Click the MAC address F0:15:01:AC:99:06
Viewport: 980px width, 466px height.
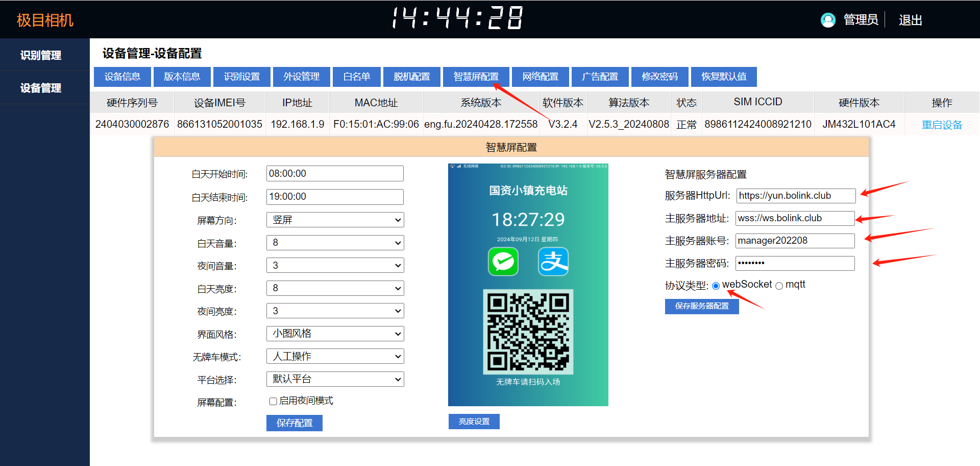click(x=376, y=124)
